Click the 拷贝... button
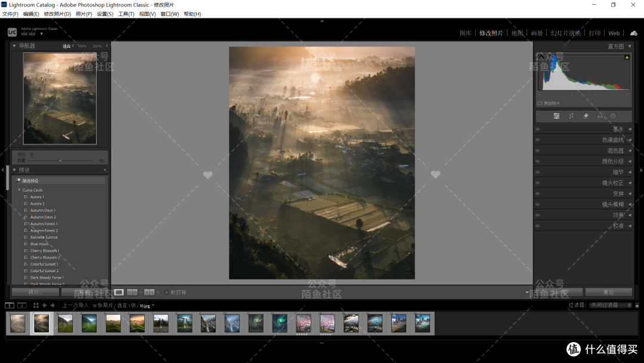 [x=35, y=293]
